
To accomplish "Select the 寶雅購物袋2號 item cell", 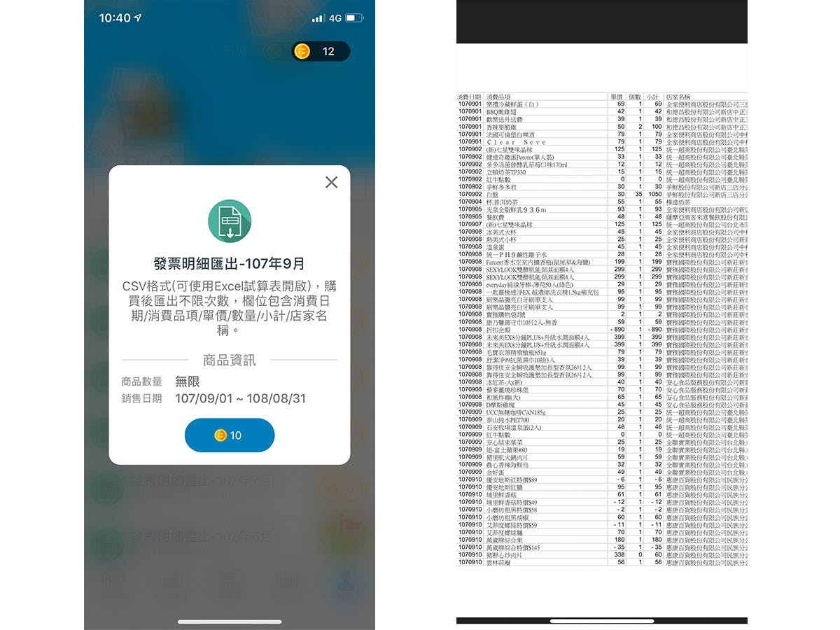I will [x=507, y=314].
